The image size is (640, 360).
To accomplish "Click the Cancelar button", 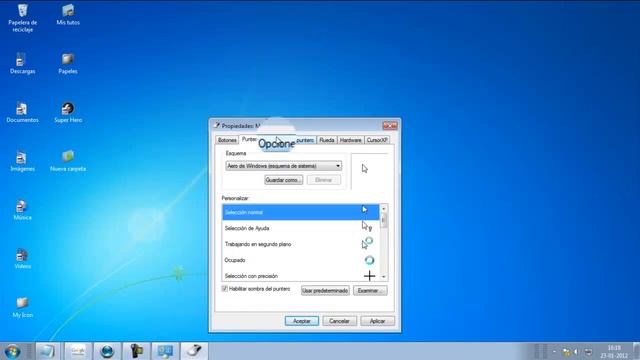I will coord(339,321).
